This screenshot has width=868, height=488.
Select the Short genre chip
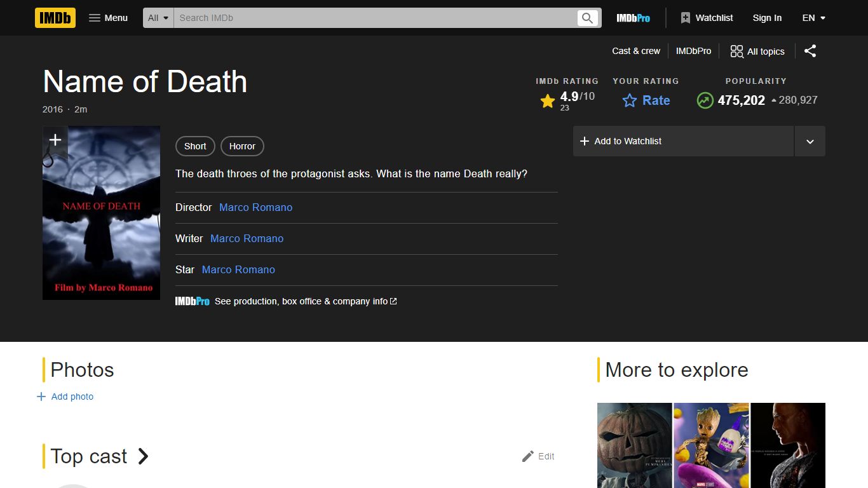tap(195, 146)
